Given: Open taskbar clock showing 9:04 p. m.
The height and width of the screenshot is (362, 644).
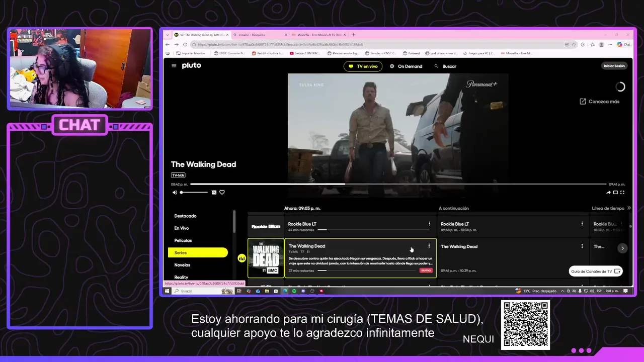Looking at the screenshot, I should [612, 291].
